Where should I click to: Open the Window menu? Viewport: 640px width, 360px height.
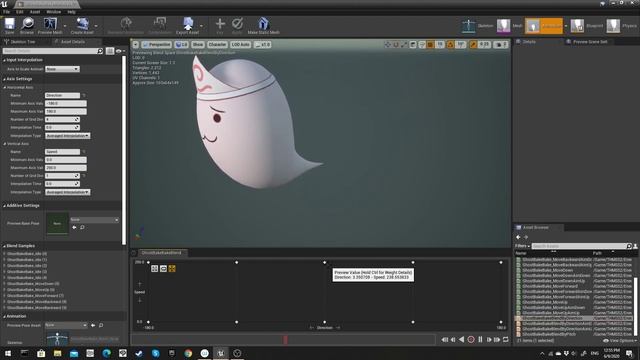click(53, 12)
